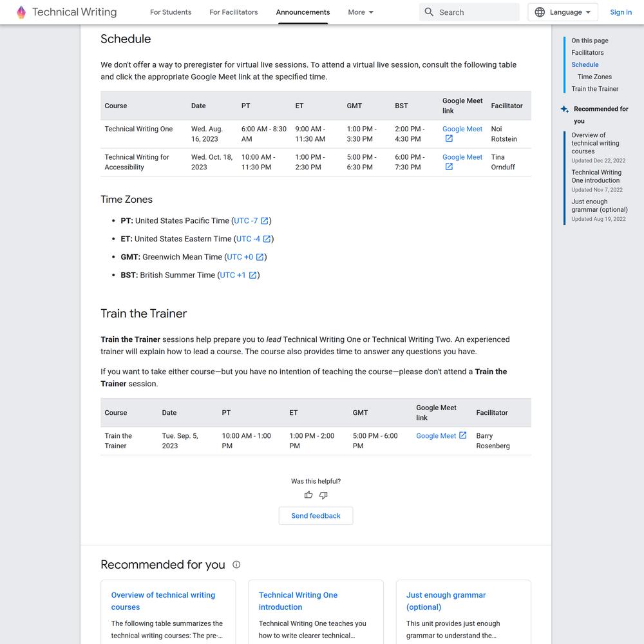Click the globe icon in Language button
Viewport: 644px width, 644px height.
coord(540,12)
